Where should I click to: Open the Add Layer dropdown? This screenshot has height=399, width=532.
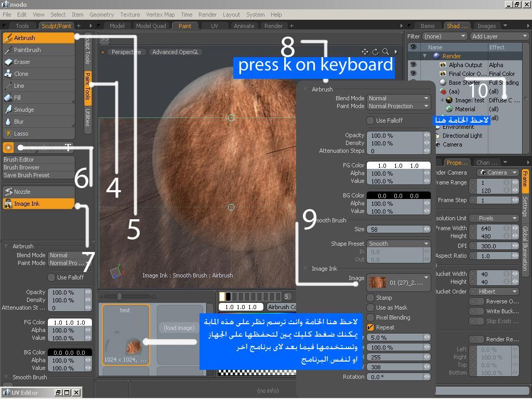499,36
